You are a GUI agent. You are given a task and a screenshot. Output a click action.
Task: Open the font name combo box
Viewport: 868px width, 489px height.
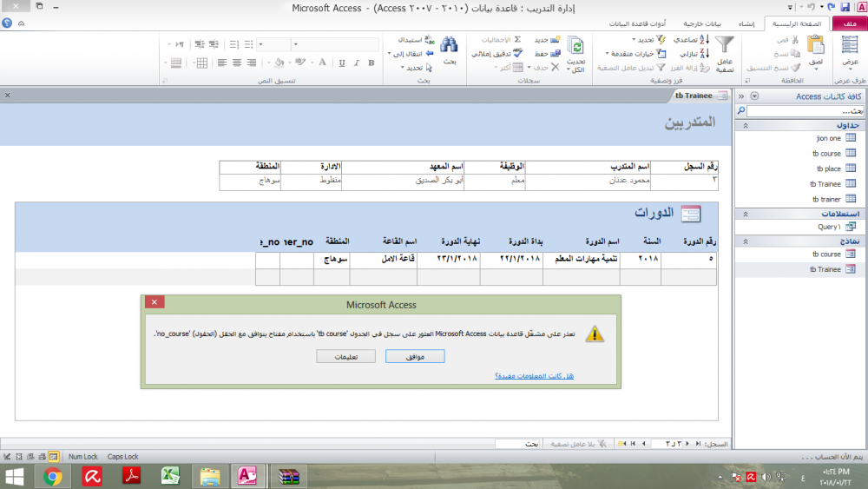coord(335,44)
